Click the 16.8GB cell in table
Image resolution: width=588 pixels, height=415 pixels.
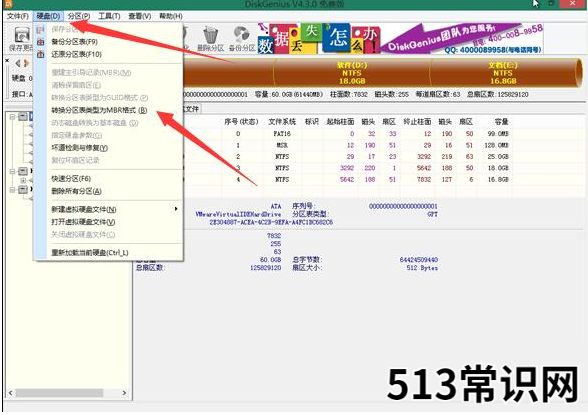coord(498,180)
